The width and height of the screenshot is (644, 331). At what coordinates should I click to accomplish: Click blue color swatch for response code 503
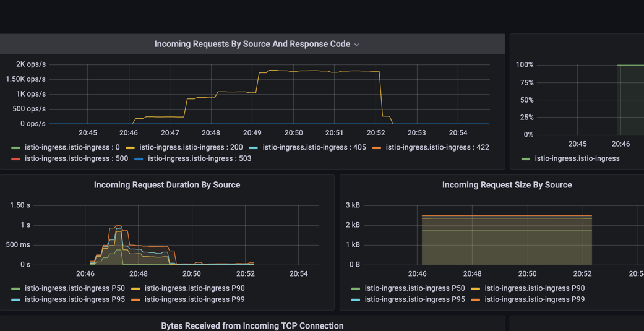click(x=139, y=158)
